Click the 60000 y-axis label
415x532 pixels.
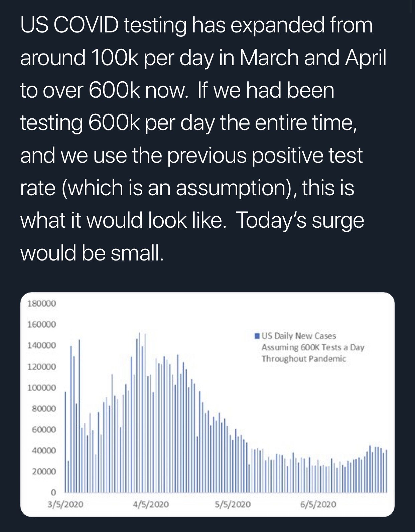click(44, 429)
